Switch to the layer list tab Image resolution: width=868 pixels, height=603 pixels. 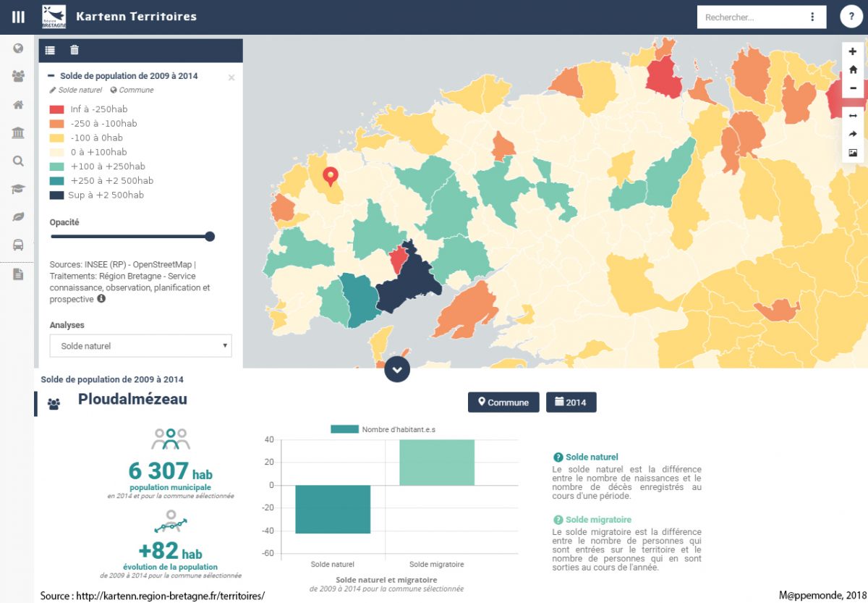coord(50,50)
